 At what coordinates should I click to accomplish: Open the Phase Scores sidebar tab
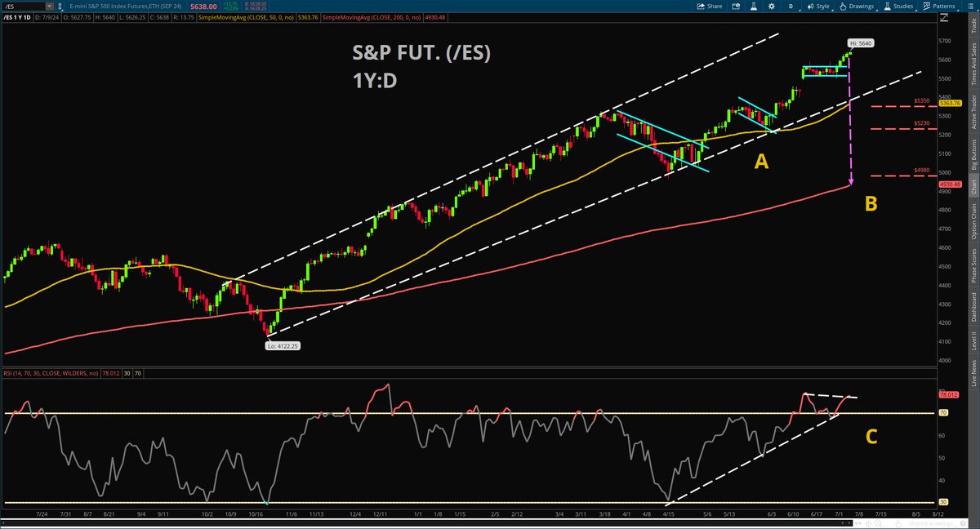pos(973,264)
